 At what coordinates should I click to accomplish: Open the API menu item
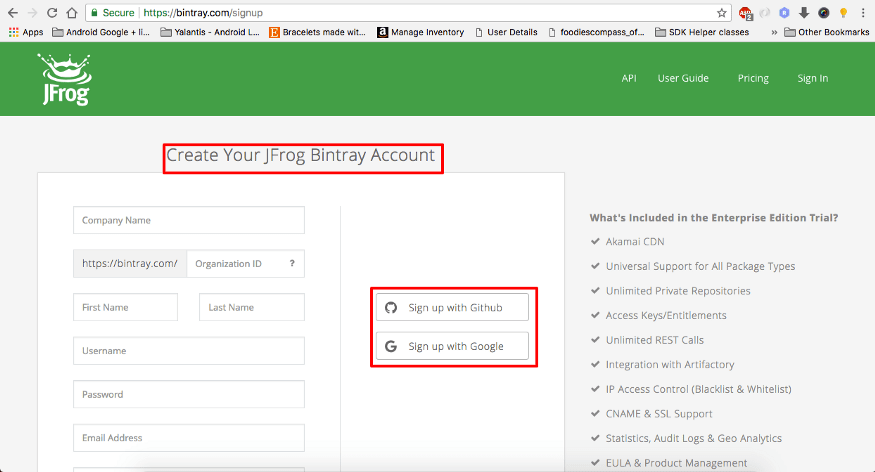629,78
